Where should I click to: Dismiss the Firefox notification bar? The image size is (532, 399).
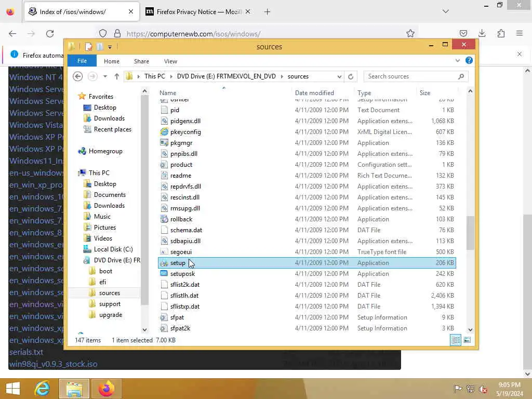pos(520,54)
